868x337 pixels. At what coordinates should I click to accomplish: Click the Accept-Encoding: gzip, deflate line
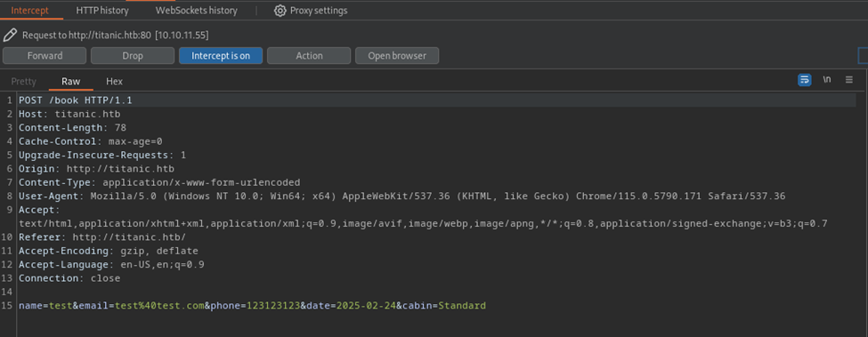[x=109, y=251]
